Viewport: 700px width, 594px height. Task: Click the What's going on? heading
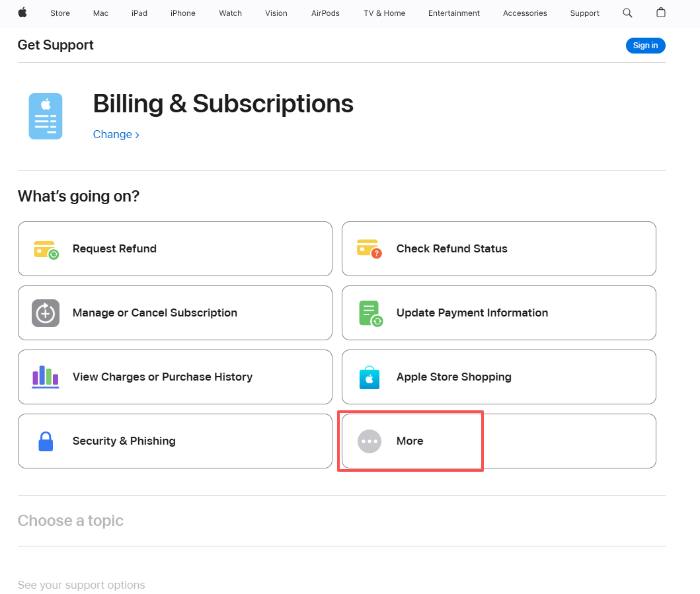79,196
